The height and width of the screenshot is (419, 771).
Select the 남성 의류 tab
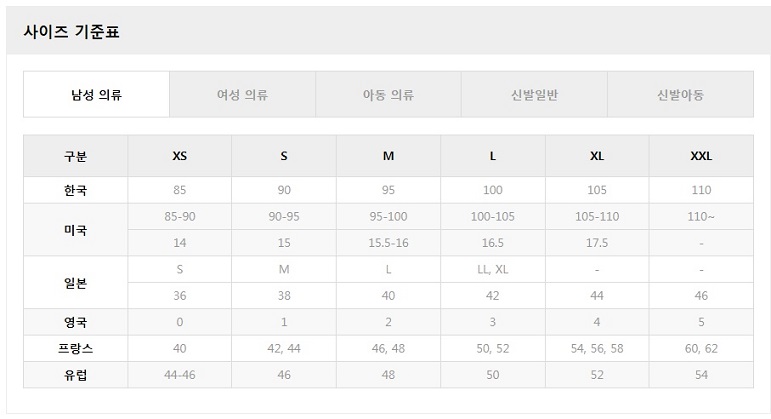(96, 95)
